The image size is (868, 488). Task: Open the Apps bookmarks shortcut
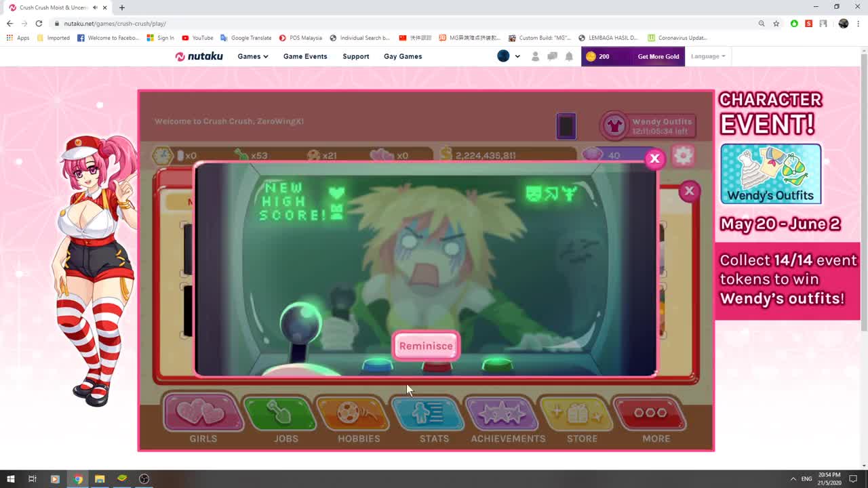tap(18, 38)
